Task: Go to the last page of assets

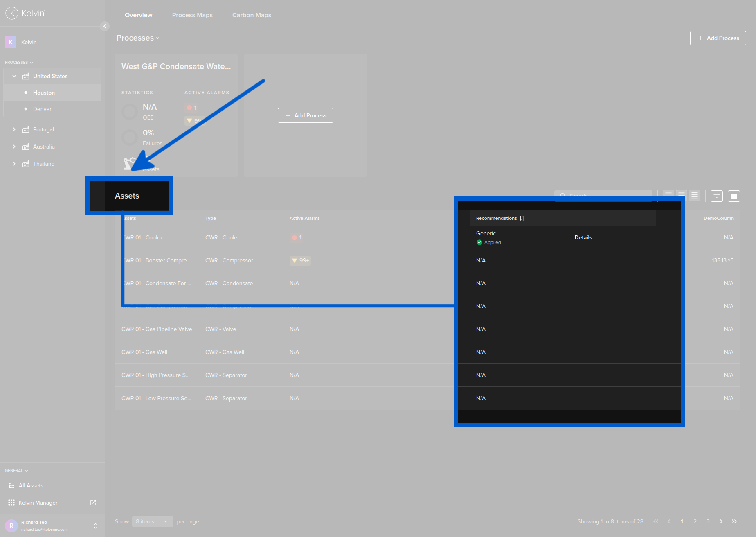Action: pos(734,521)
